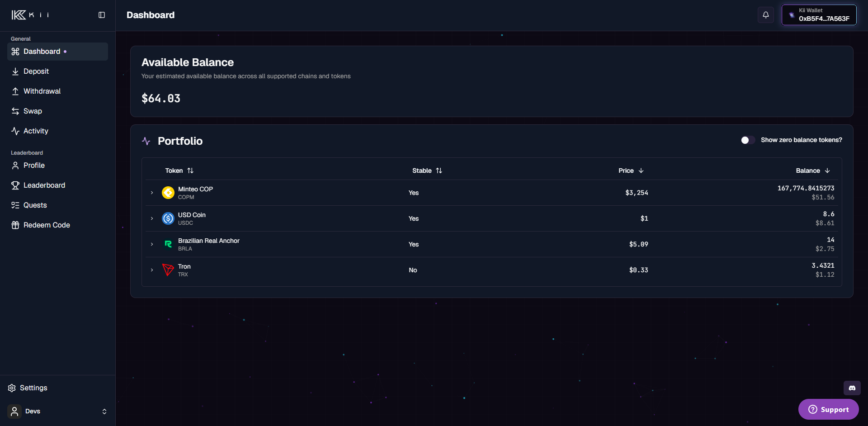Click the BRLA token icon
Screen dimensions: 868x426
tap(168, 244)
